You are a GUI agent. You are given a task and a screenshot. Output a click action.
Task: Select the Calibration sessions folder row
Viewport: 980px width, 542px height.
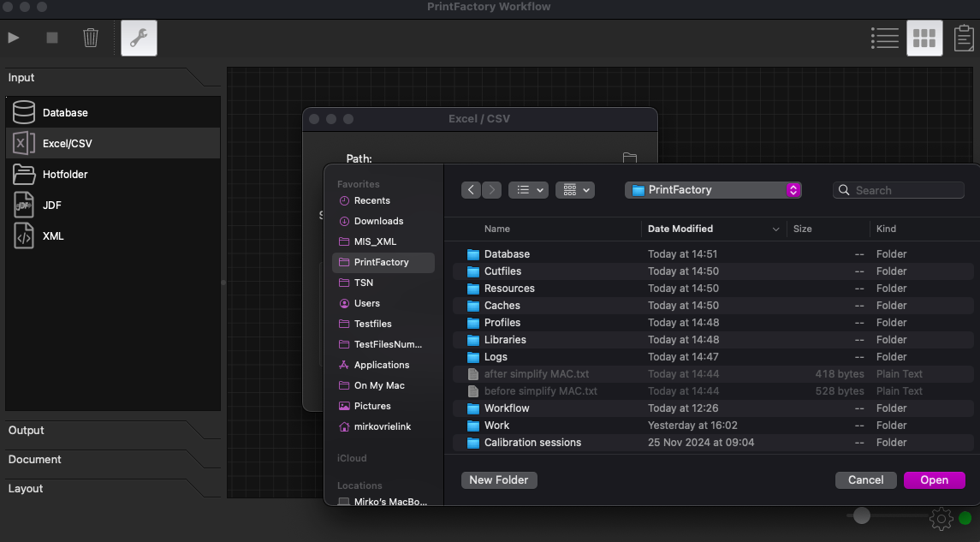point(713,443)
